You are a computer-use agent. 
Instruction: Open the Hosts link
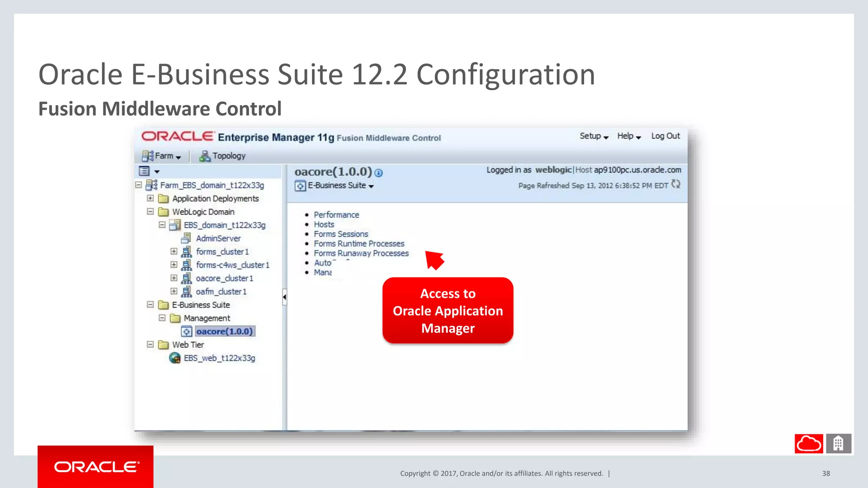(324, 225)
